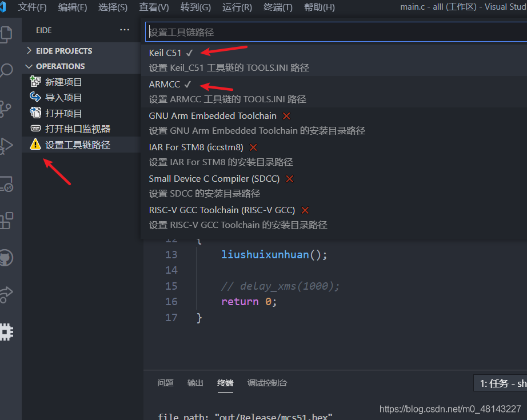Open the 帮助(H) menu

(x=320, y=7)
